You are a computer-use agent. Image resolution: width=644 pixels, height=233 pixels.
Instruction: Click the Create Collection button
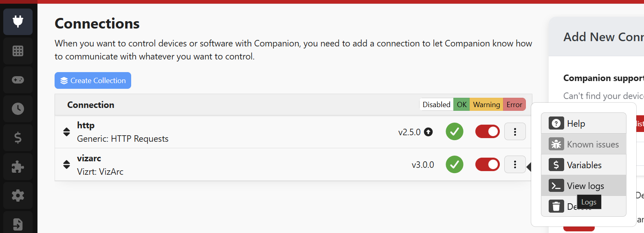coord(93,81)
